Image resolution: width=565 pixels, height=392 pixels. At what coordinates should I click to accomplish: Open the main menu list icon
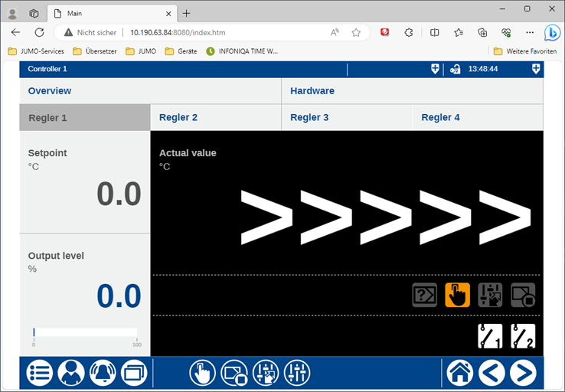pyautogui.click(x=40, y=374)
